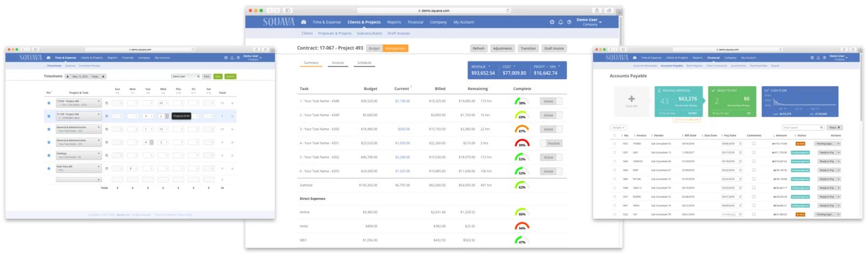The height and width of the screenshot is (257, 868).
Task: Go to next week arrow in Timesheets
Action: pyautogui.click(x=103, y=77)
